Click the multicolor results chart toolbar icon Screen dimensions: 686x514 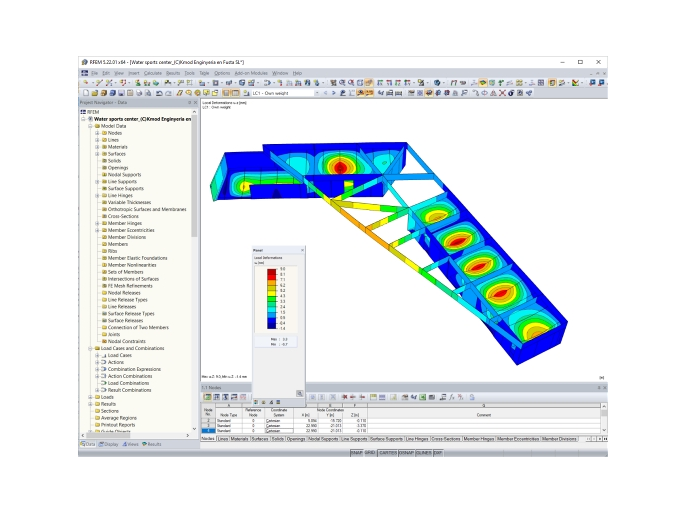[x=575, y=83]
